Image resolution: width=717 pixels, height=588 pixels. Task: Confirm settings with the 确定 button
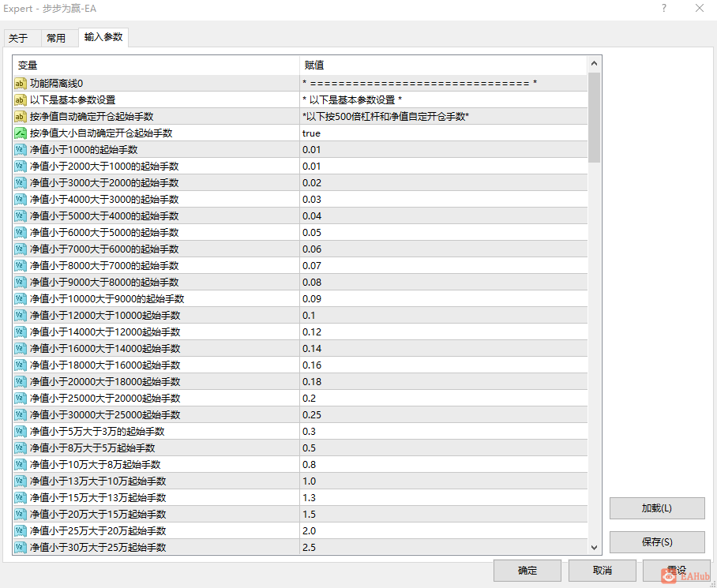(x=527, y=570)
